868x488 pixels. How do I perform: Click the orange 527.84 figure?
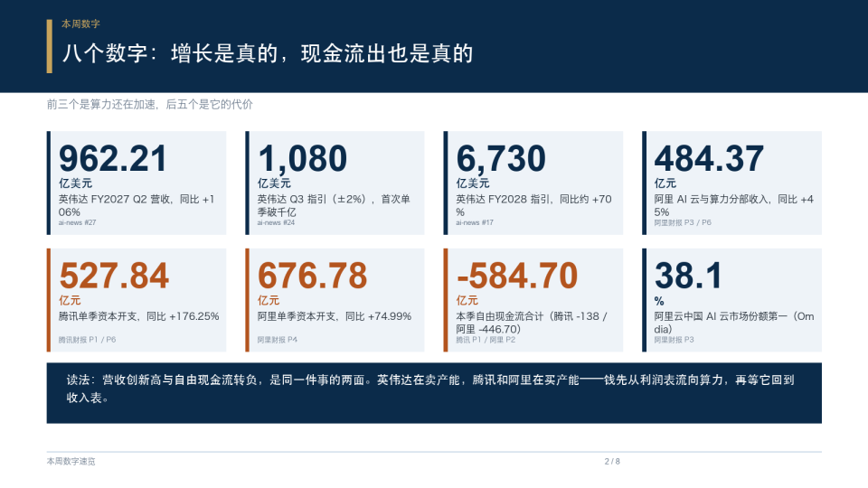(x=114, y=276)
